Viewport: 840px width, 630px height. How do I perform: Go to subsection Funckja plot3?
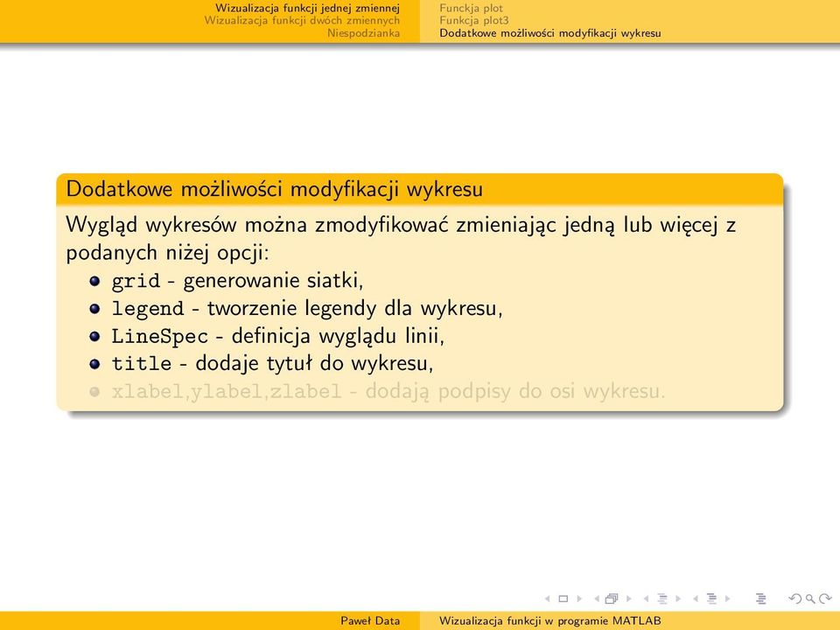point(474,20)
